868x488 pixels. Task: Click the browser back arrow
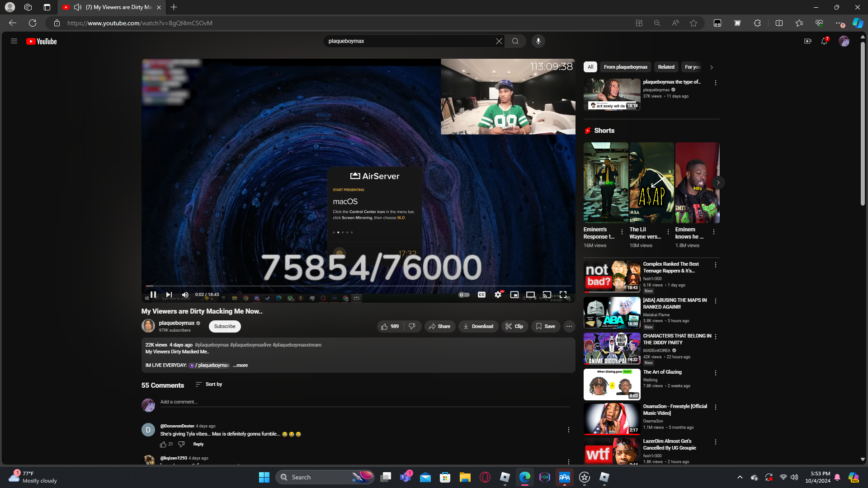[x=13, y=23]
